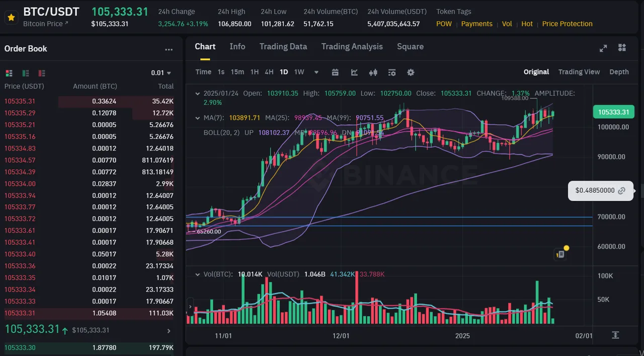
Task: Open the chart display list settings icon
Action: (392, 72)
